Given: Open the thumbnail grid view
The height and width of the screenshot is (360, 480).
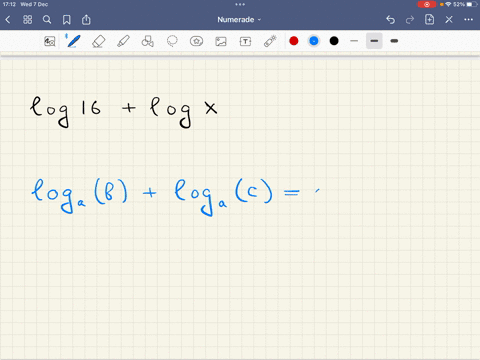Looking at the screenshot, I should 27,20.
